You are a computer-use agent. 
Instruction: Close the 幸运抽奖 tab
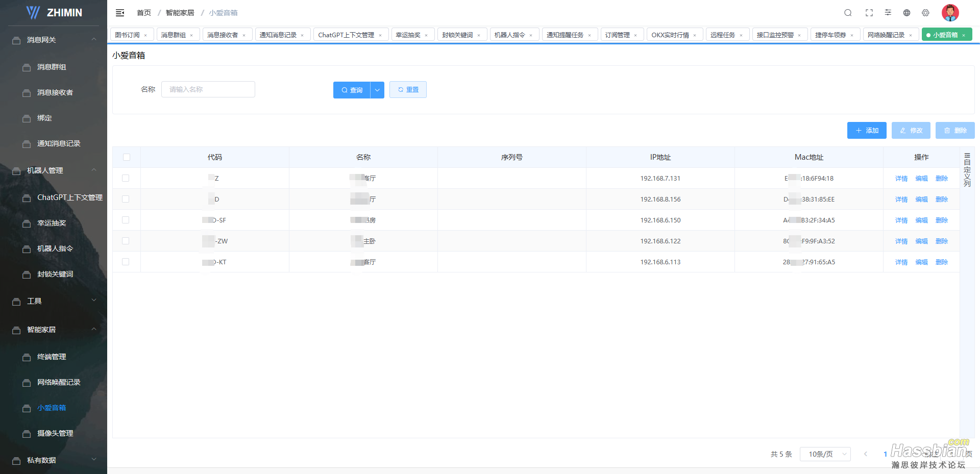point(426,35)
